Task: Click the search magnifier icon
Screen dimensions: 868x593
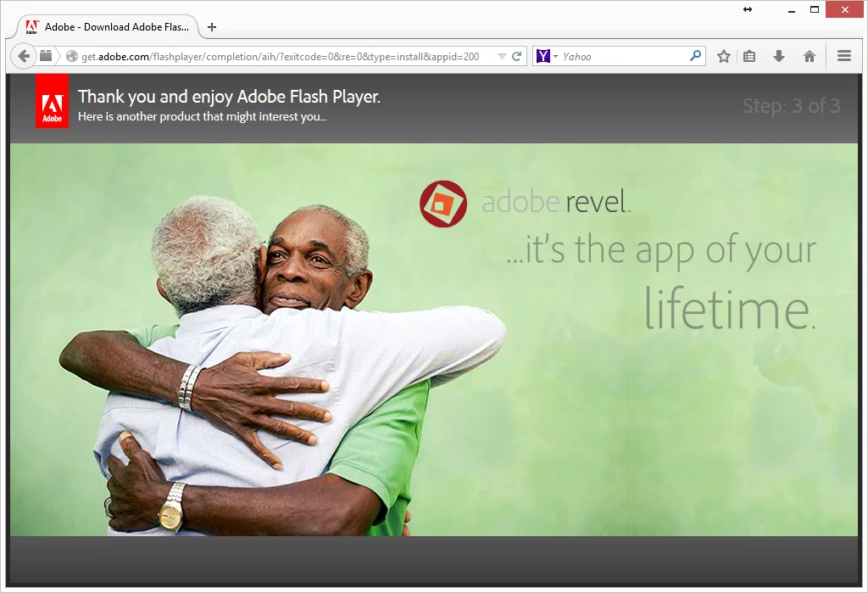Action: tap(696, 56)
